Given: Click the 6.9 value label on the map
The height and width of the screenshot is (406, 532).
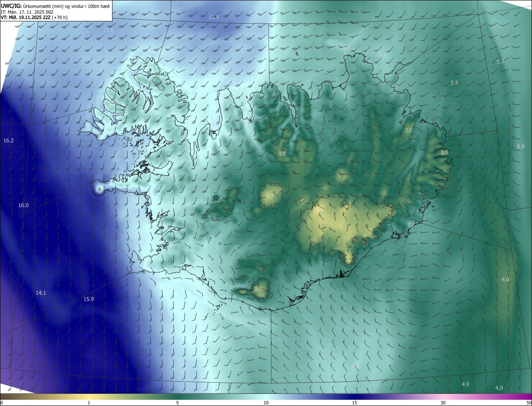Looking at the screenshot, I should click(521, 147).
